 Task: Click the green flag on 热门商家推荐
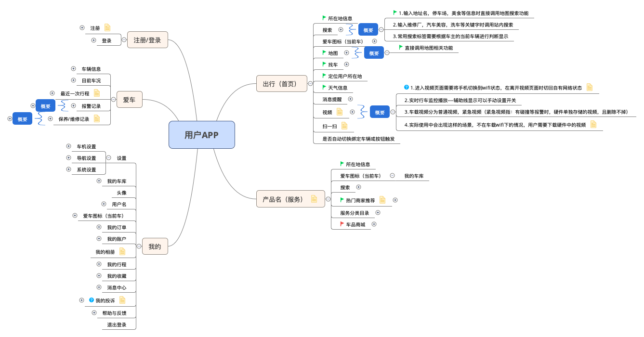pyautogui.click(x=342, y=199)
